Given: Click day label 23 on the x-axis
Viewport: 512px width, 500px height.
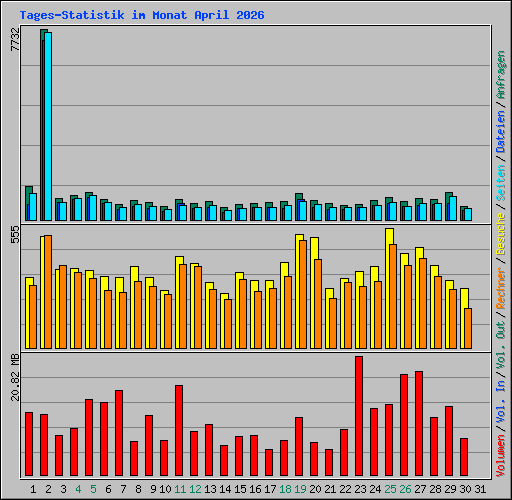Looking at the screenshot, I should 360,489.
